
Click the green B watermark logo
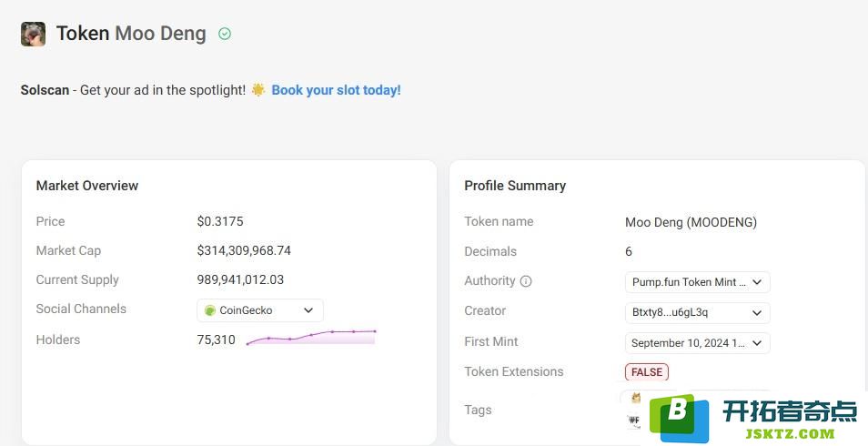(680, 418)
